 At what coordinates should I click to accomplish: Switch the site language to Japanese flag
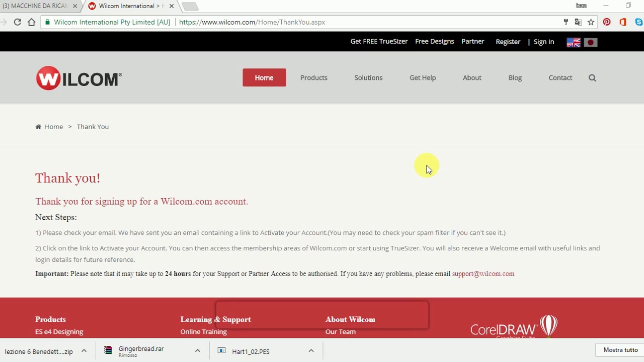[x=591, y=42]
